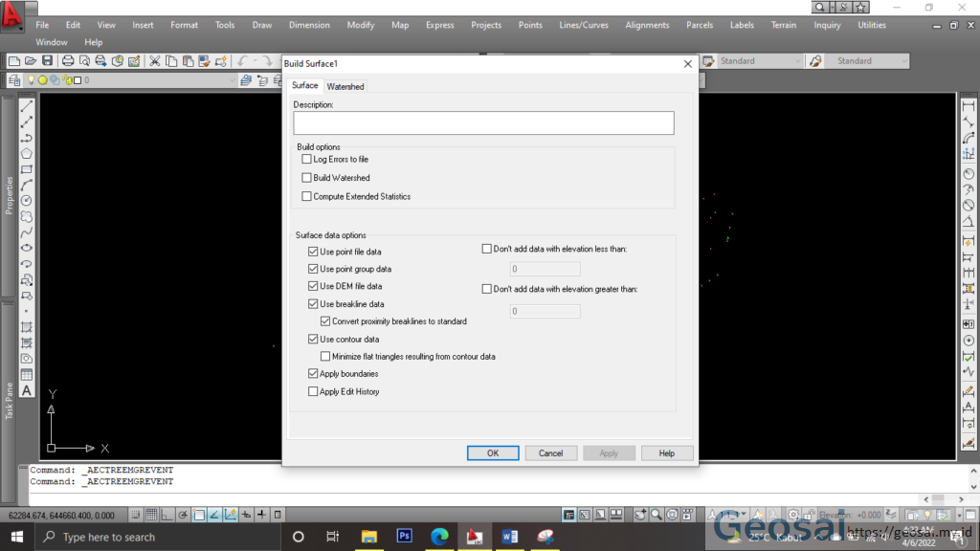Cut selection to clipboard
980x551 pixels.
[x=152, y=60]
